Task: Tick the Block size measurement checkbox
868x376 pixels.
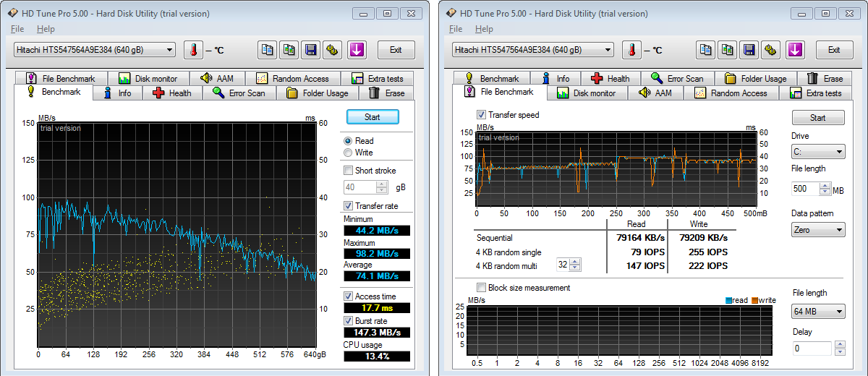Action: 482,288
